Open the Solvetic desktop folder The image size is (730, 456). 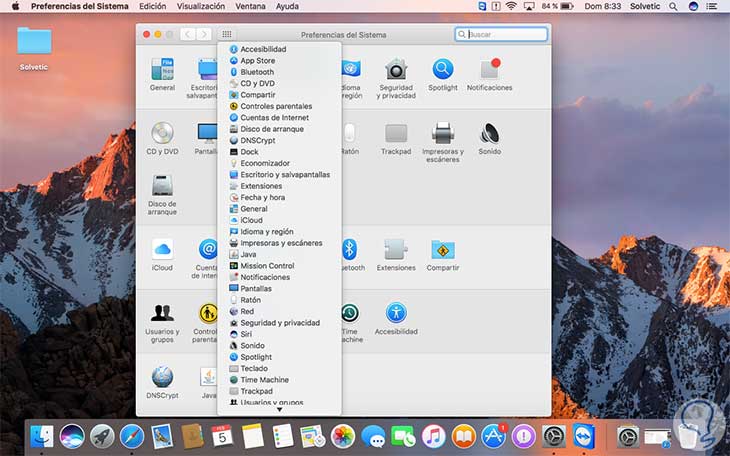[34, 42]
